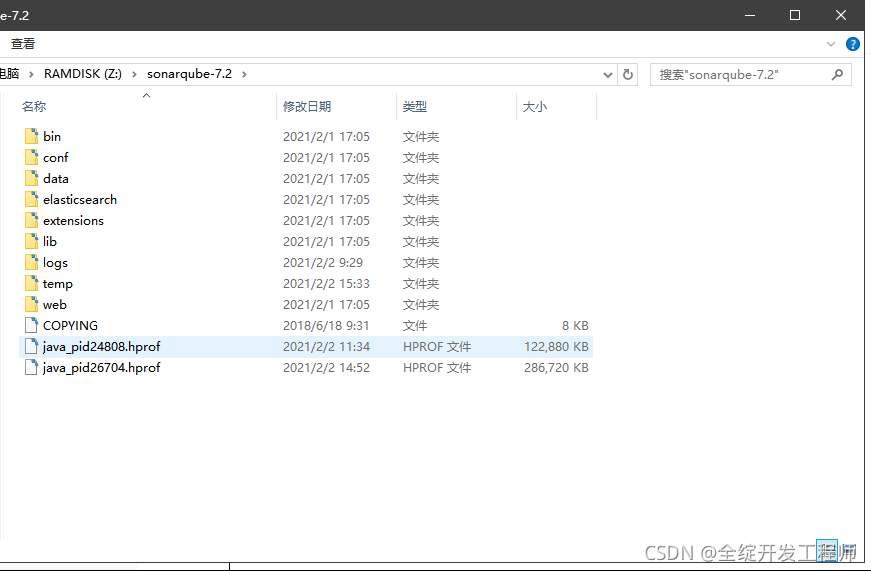Click the elasticsearch folder name

coord(80,199)
